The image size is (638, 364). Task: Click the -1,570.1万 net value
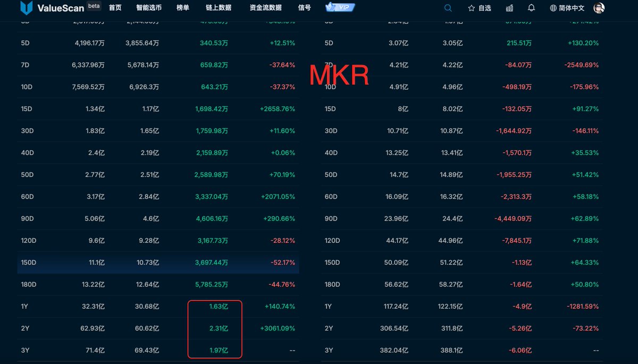[x=516, y=153]
